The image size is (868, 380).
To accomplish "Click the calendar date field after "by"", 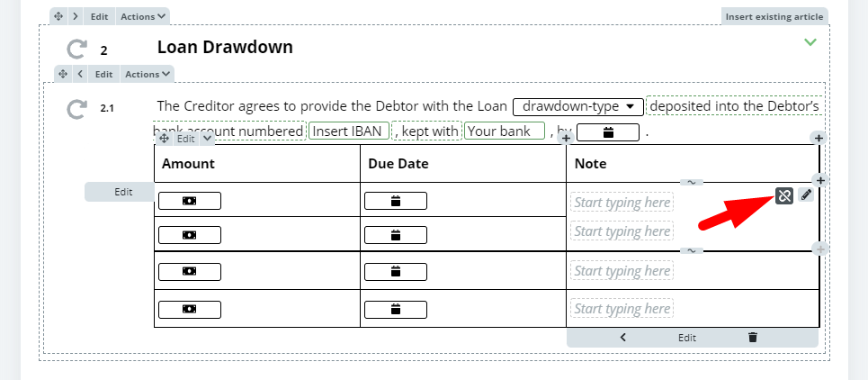I will (x=608, y=132).
